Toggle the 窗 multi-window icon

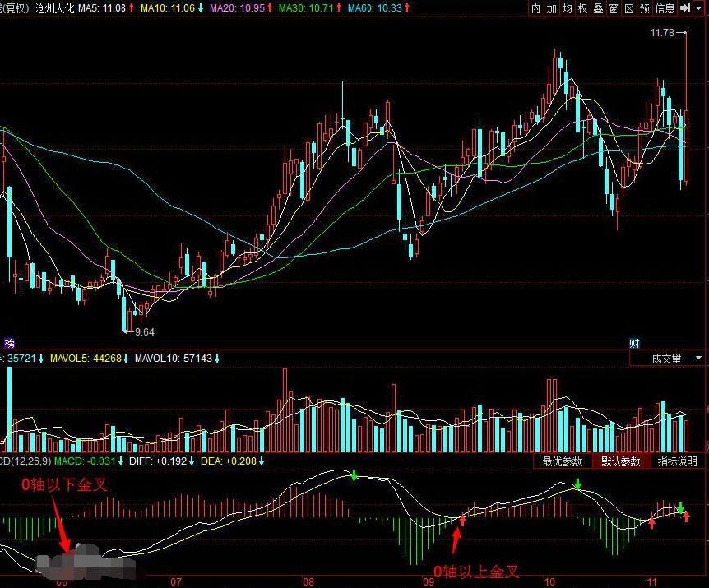point(614,8)
